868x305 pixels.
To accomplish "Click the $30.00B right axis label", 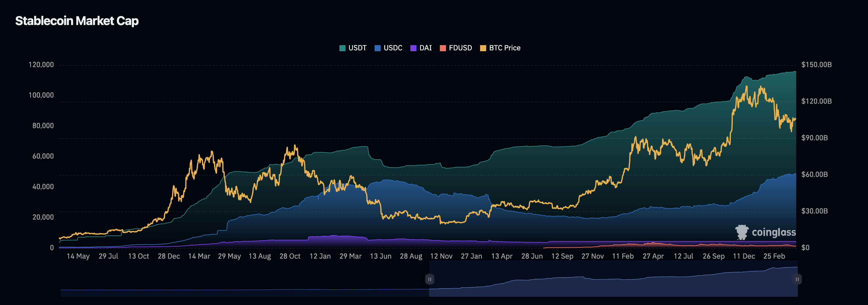I will click(814, 211).
